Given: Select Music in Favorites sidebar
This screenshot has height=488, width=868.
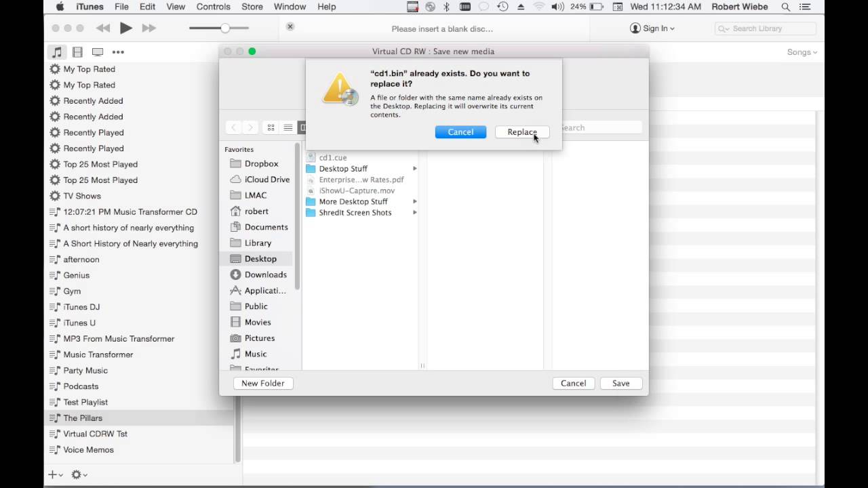Looking at the screenshot, I should click(256, 354).
